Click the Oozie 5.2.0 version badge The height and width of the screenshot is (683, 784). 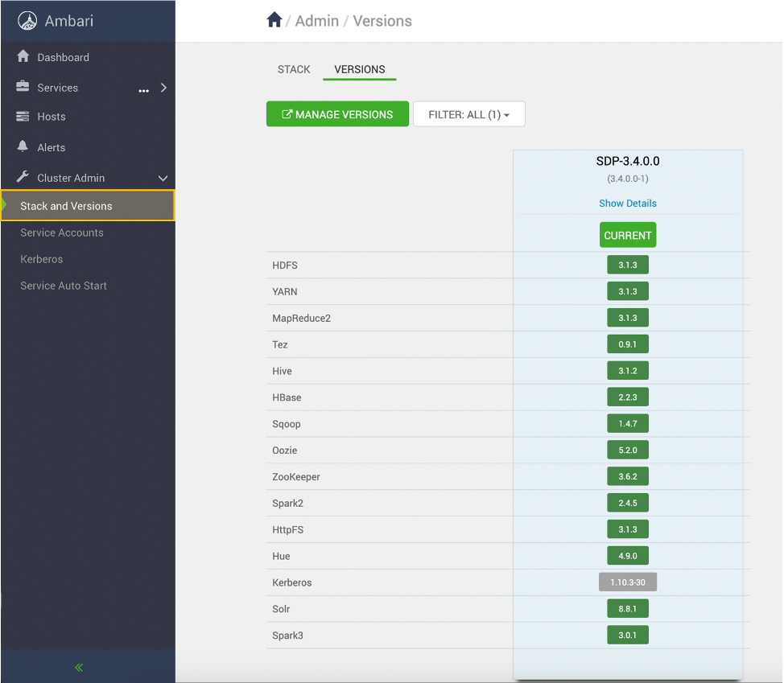(x=628, y=450)
